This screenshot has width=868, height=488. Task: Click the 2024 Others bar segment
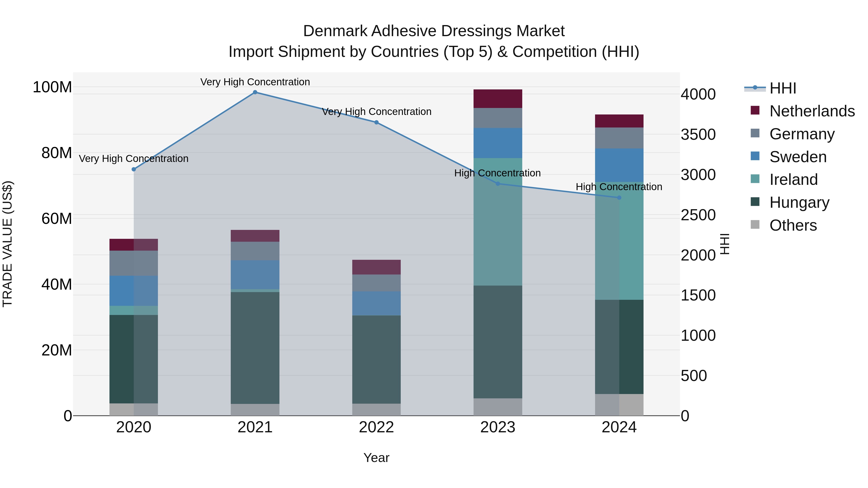[619, 405]
